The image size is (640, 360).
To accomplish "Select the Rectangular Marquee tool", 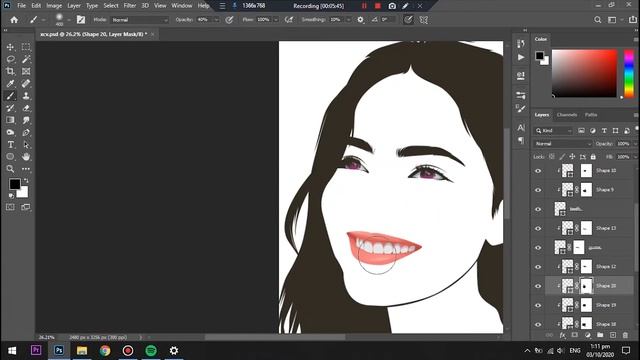I will pyautogui.click(x=26, y=47).
